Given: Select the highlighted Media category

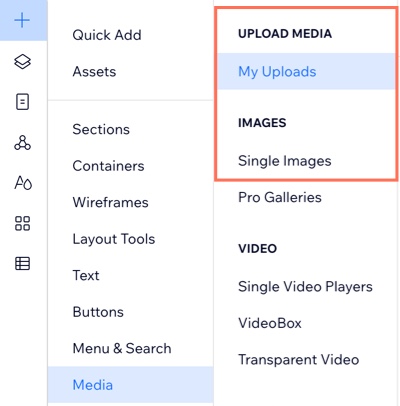Looking at the screenshot, I should pos(131,385).
